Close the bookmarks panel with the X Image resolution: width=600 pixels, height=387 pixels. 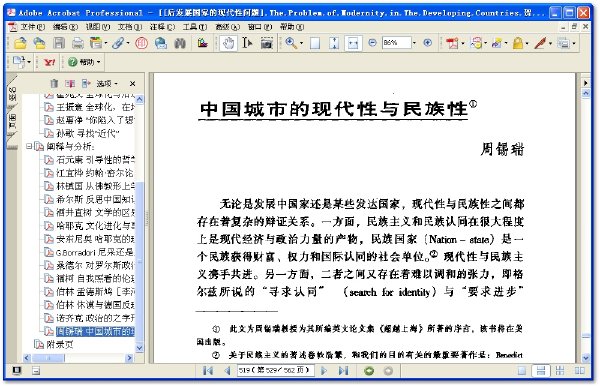pyautogui.click(x=132, y=83)
